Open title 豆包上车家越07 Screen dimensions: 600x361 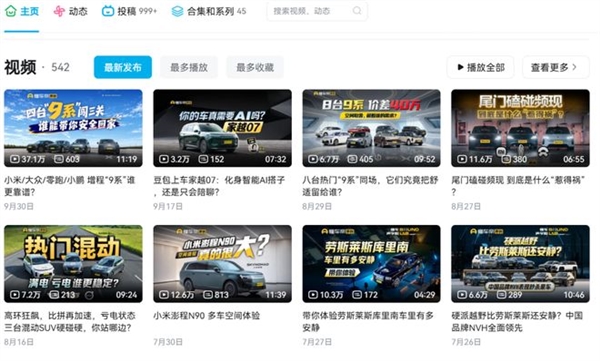[x=219, y=186]
